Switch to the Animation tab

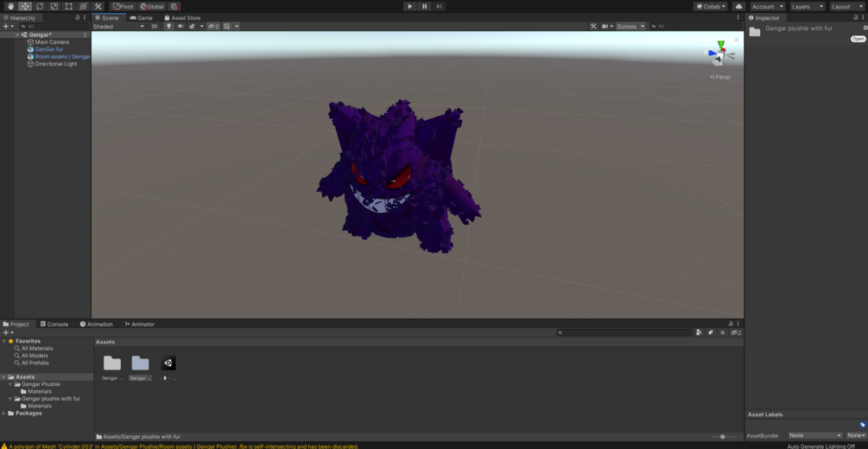point(97,324)
